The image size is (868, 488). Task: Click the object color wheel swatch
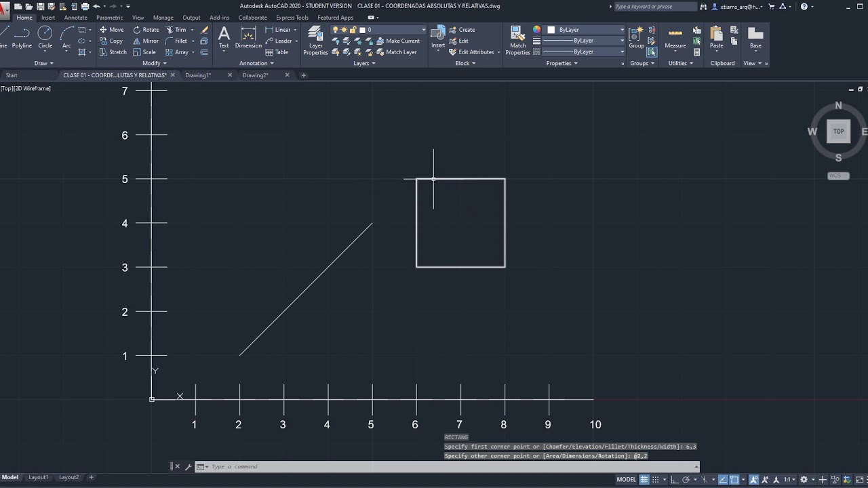coord(536,30)
